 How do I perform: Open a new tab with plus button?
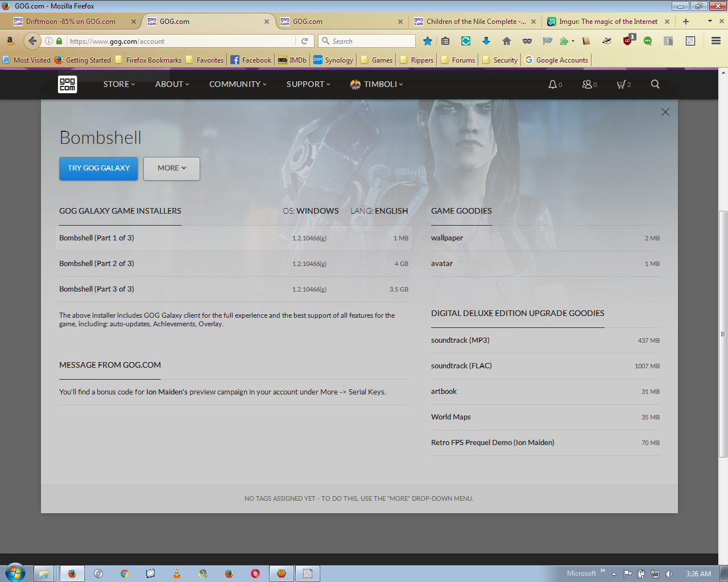[686, 22]
